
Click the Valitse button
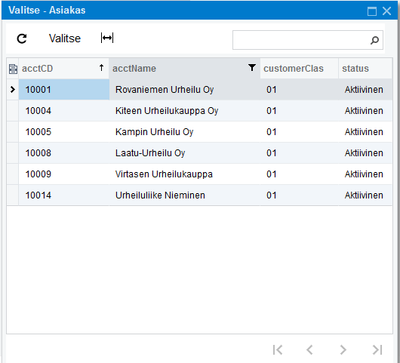(x=65, y=38)
